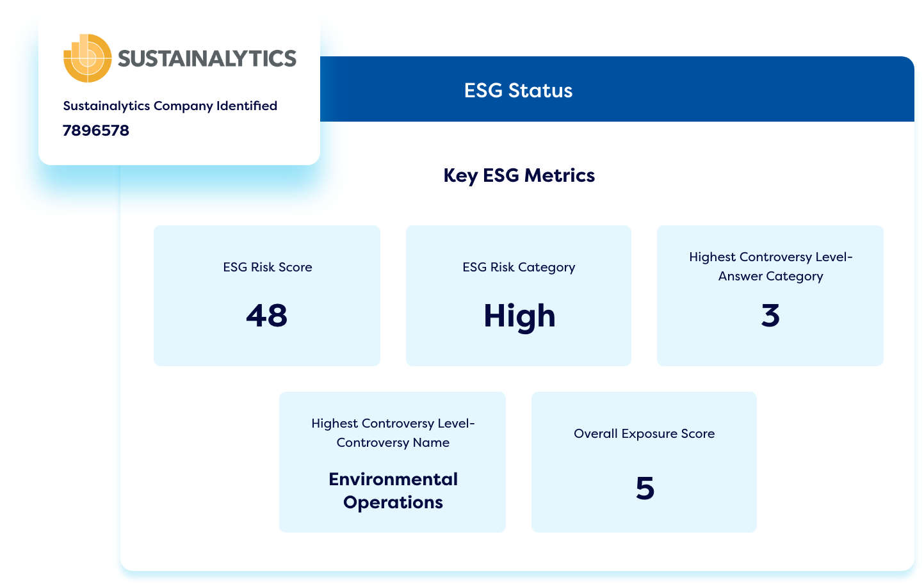Select the Overall Exposure Score value 5
Image resolution: width=924 pixels, height=587 pixels.
point(645,488)
